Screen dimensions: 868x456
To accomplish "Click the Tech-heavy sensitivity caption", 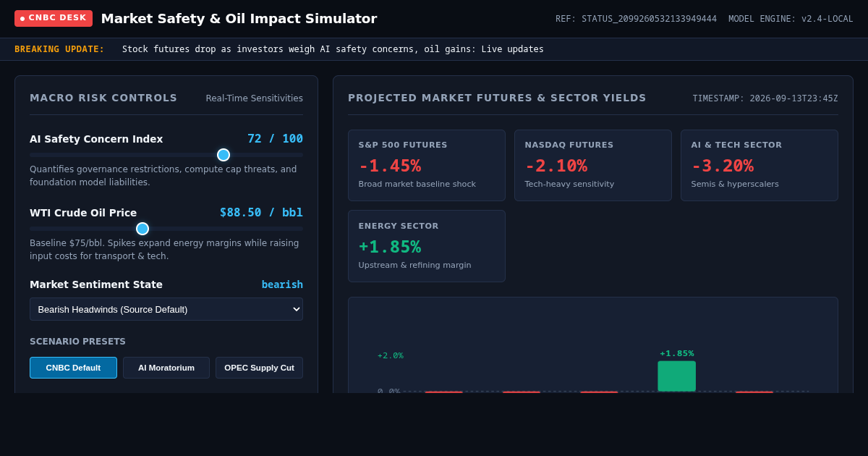I will coord(569,185).
